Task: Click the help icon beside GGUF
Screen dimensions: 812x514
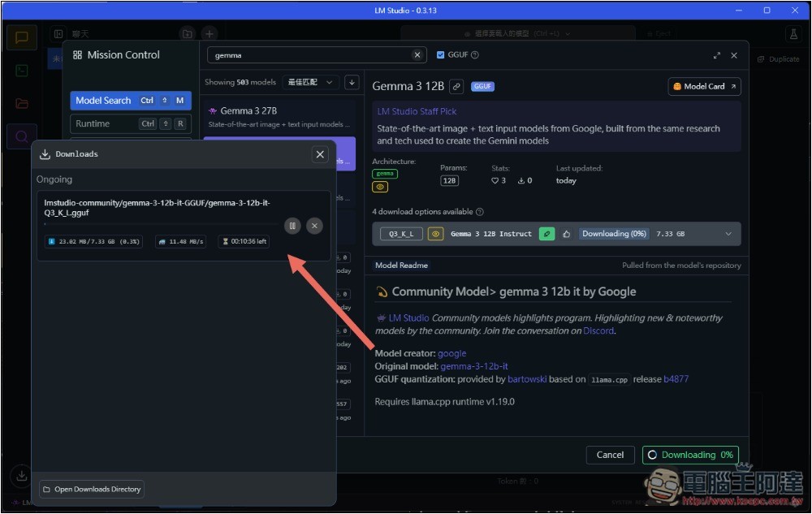Action: 475,55
